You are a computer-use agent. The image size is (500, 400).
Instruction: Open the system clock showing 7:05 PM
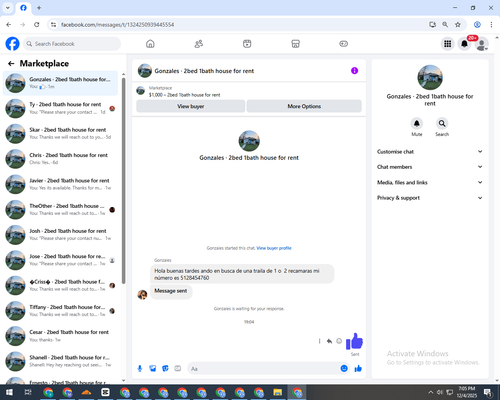467,392
